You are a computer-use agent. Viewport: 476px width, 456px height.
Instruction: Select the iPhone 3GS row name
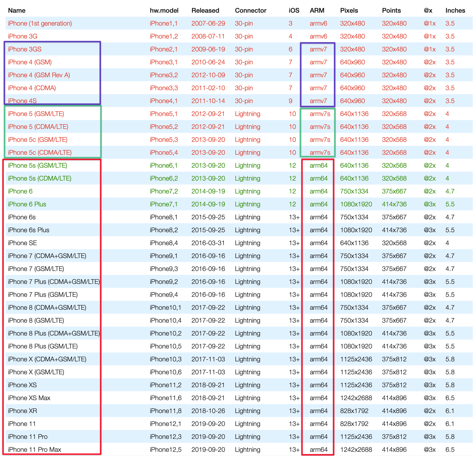point(25,49)
